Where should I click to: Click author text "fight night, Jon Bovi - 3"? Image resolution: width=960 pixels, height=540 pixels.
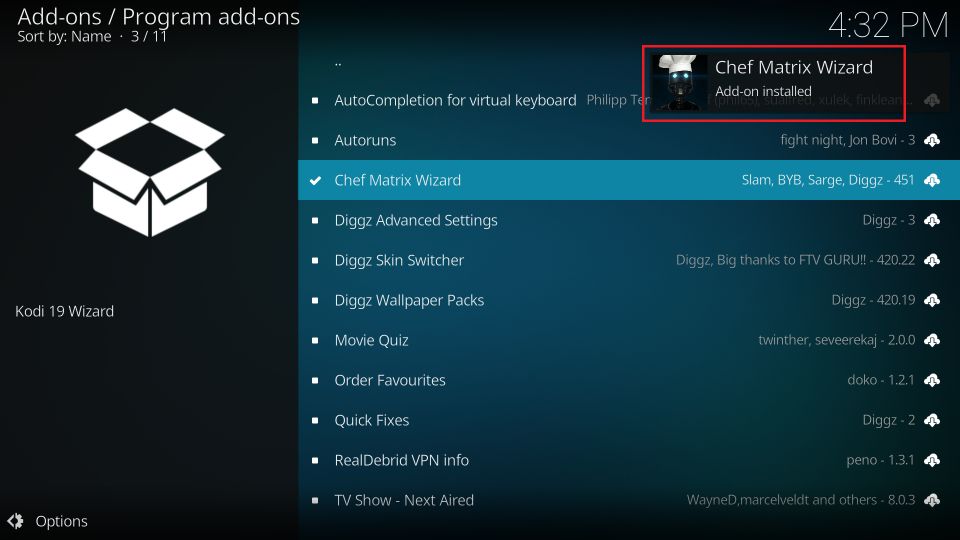(847, 140)
